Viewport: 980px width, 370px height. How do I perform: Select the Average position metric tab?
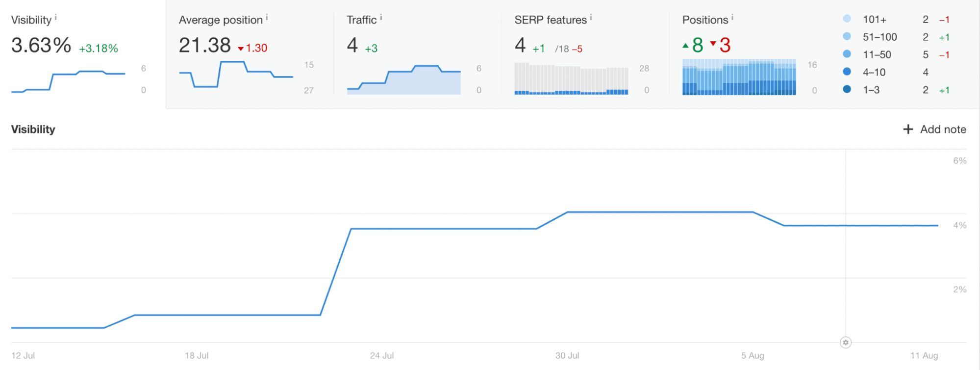pos(250,54)
